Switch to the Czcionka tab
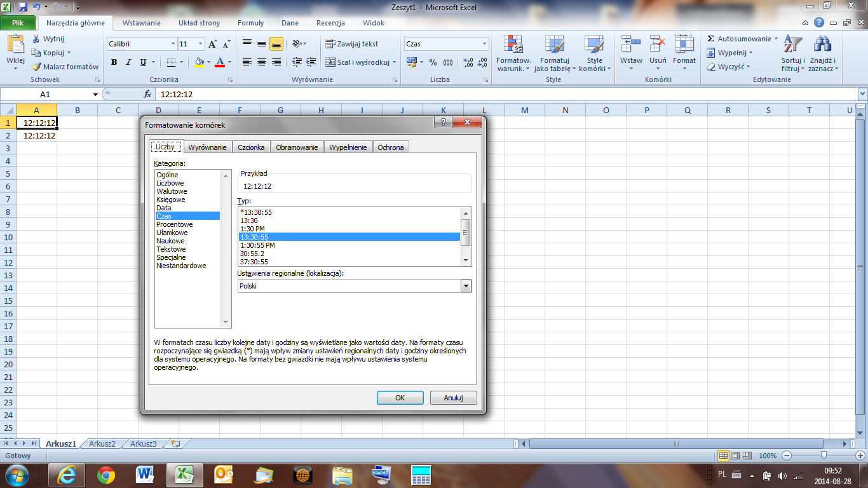The height and width of the screenshot is (488, 868). tap(251, 146)
